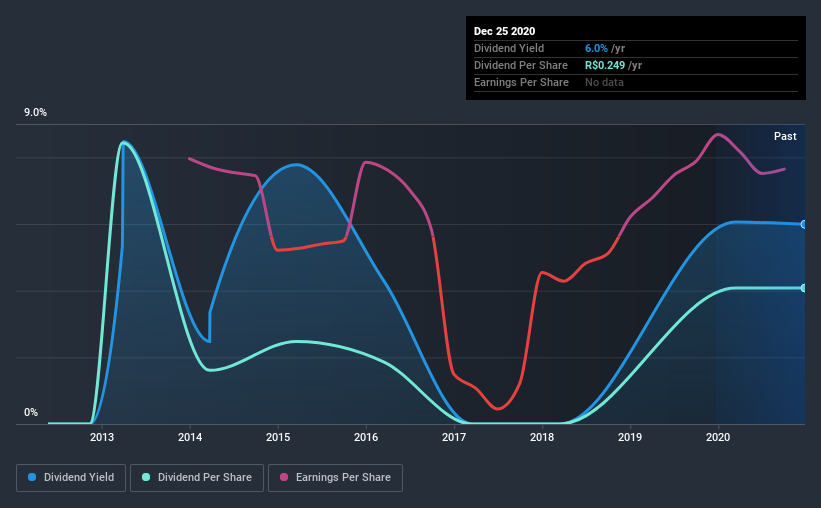Click the 'Dec 25 2020' tooltip date
The width and height of the screenshot is (821, 508).
click(x=504, y=31)
